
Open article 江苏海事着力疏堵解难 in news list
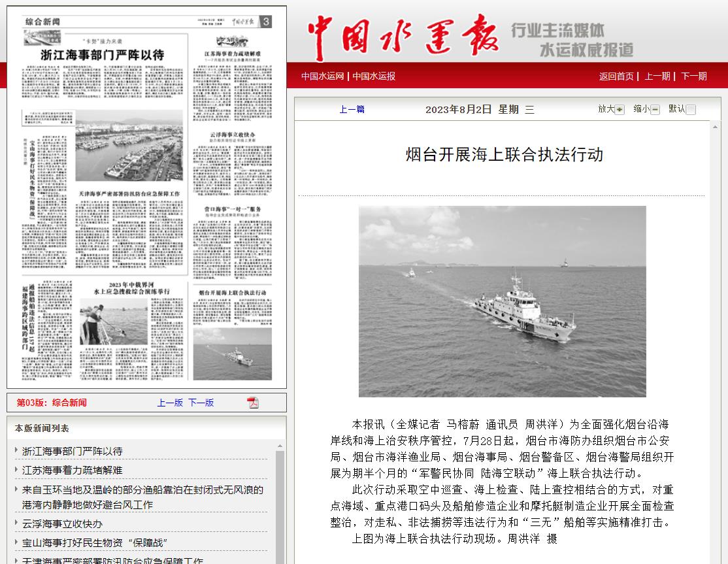click(73, 471)
